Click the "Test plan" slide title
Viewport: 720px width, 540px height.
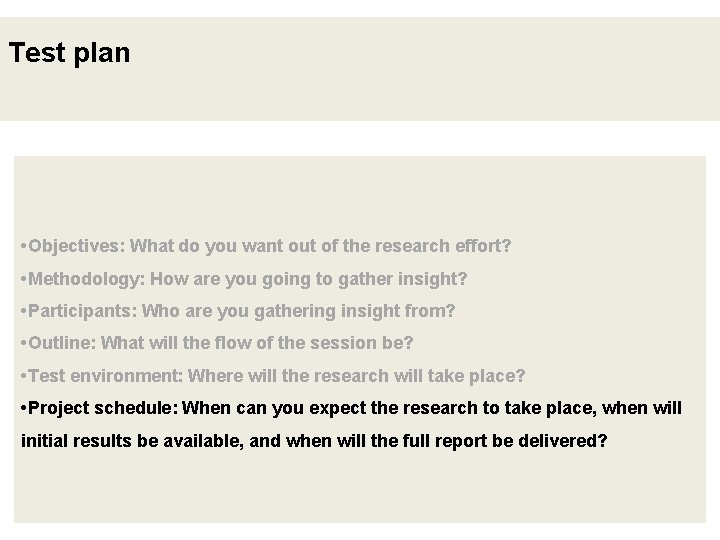tap(69, 53)
